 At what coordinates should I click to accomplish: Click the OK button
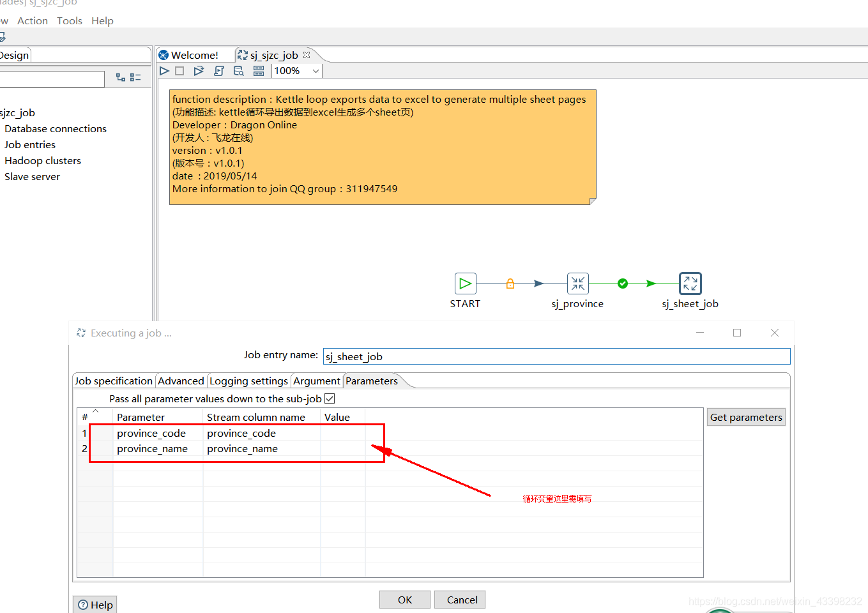405,600
